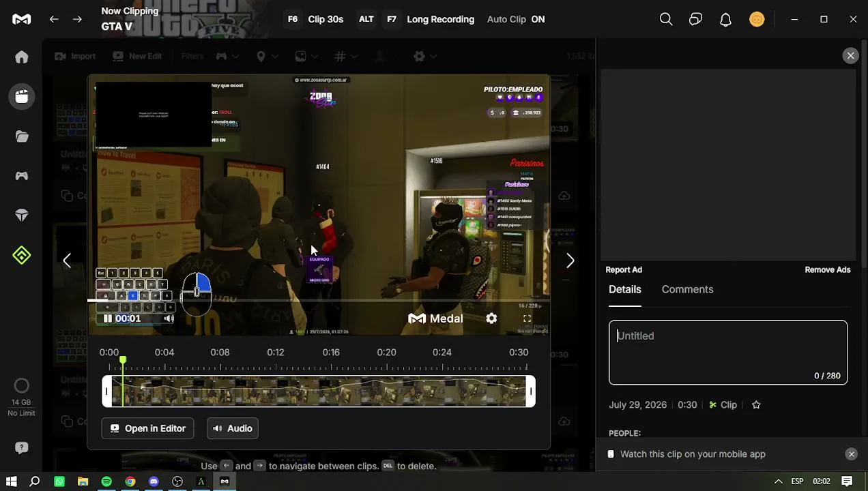Navigate back with the left arrow
The width and height of the screenshot is (868, 491).
pyautogui.click(x=54, y=19)
